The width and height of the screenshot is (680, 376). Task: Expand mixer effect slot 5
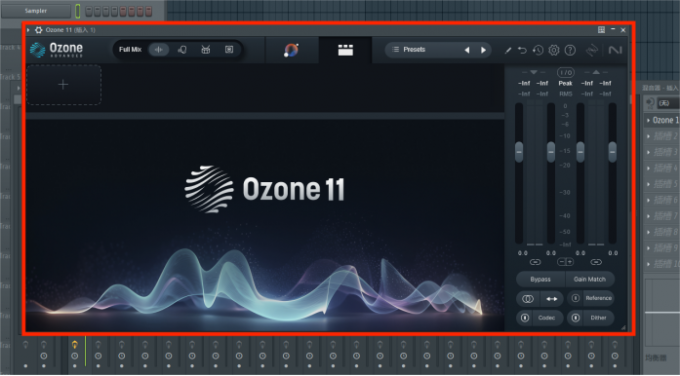648,185
